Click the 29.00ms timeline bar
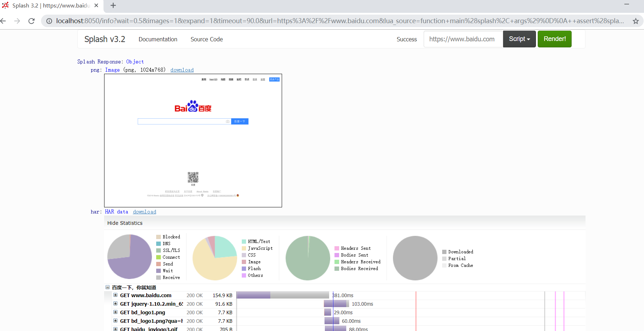Screen dimensions: 644x331 328,312
